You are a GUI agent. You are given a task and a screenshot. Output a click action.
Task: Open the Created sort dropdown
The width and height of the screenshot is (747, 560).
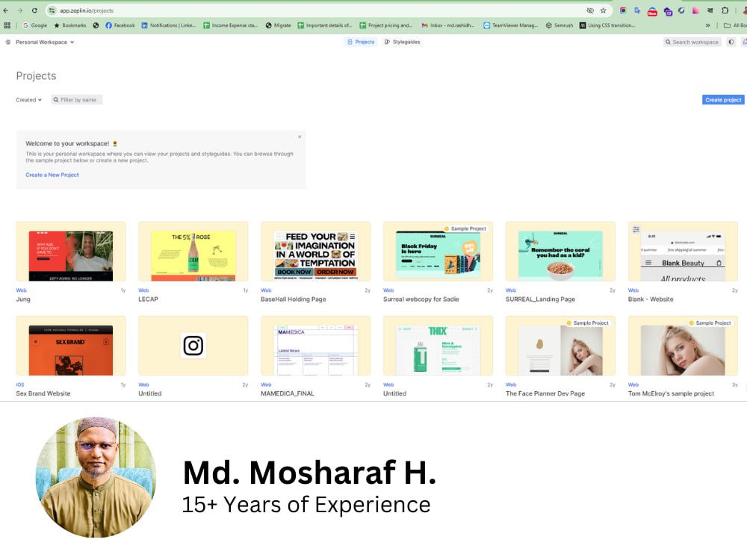pos(28,100)
